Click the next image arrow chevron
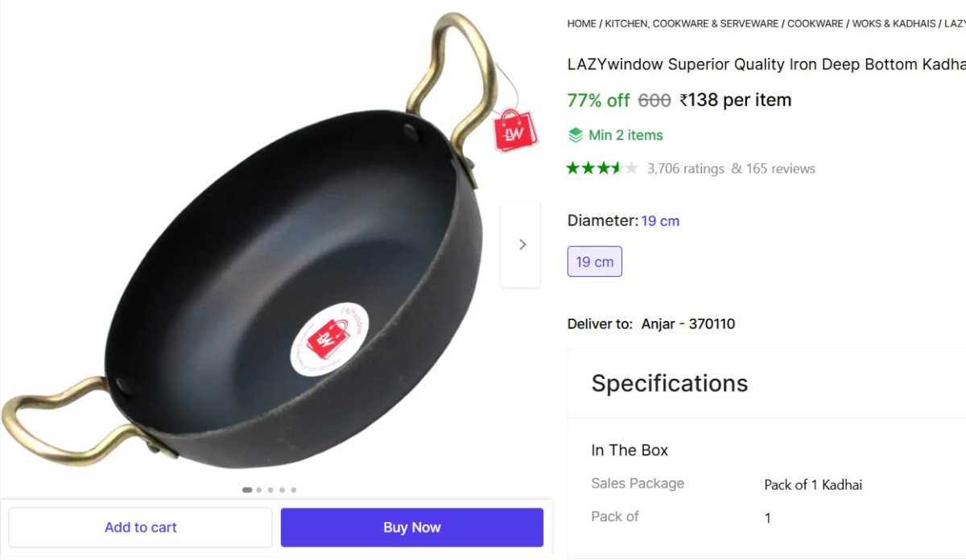This screenshot has height=560, width=966. click(522, 245)
